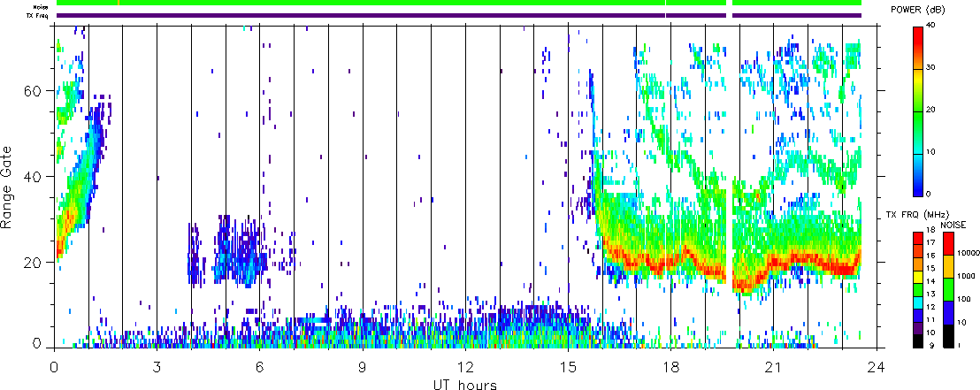Click the NOISE legend title

[x=953, y=225]
